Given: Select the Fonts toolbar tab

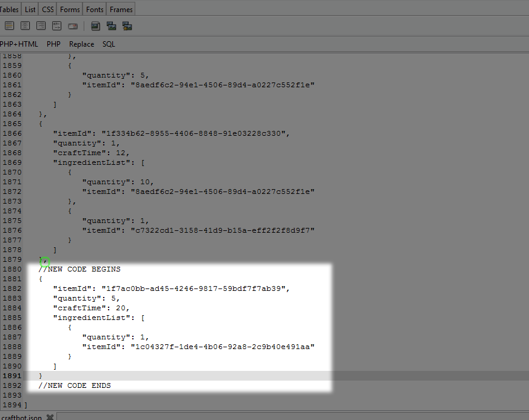Looking at the screenshot, I should pyautogui.click(x=95, y=10).
